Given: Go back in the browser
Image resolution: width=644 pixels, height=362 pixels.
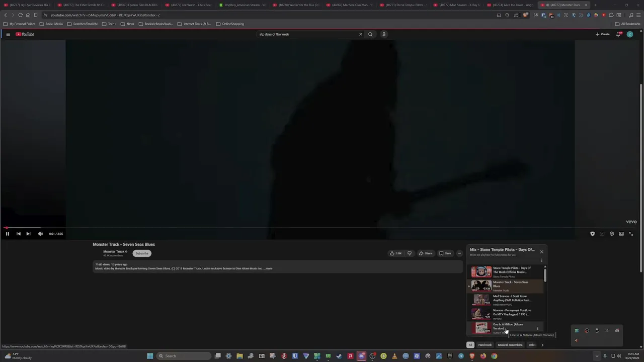Looking at the screenshot, I should pos(6,15).
